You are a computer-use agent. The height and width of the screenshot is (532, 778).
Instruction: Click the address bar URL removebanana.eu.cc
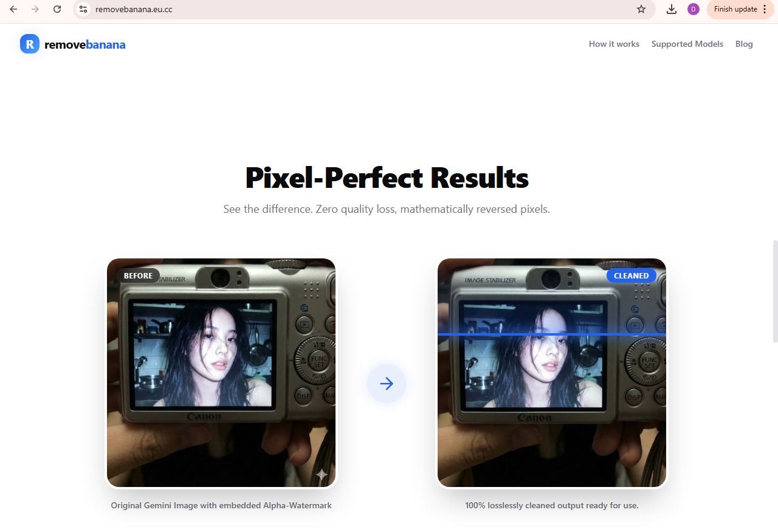(134, 9)
